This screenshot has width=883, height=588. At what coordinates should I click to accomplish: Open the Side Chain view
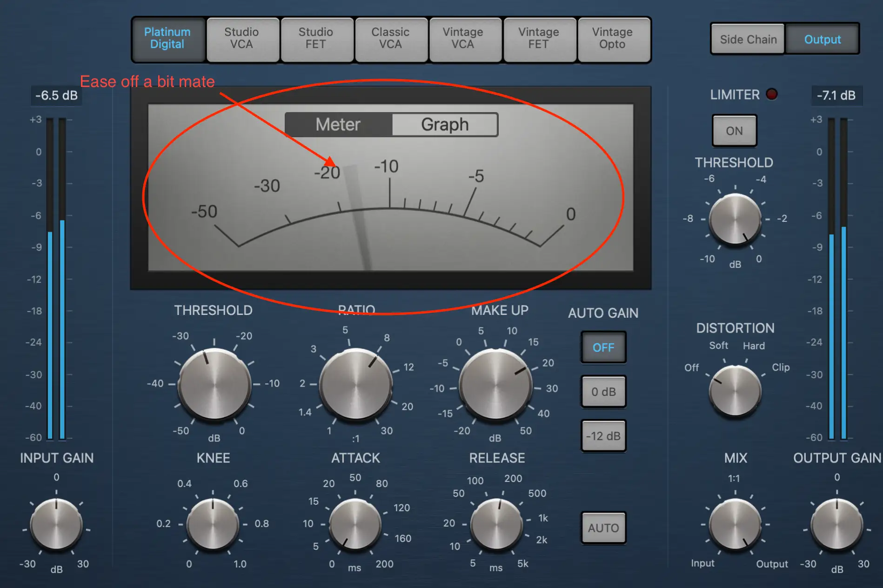click(748, 40)
